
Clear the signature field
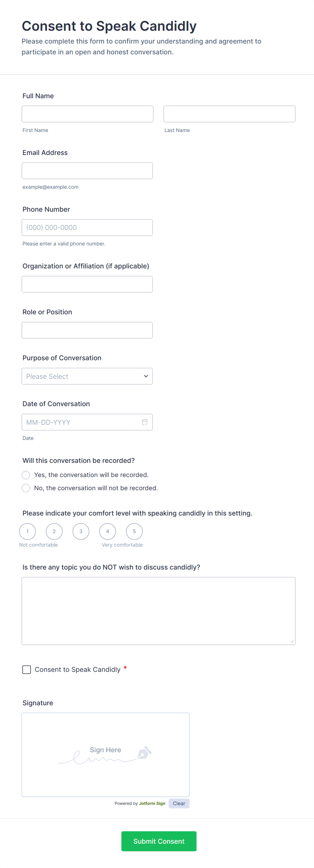pos(179,804)
